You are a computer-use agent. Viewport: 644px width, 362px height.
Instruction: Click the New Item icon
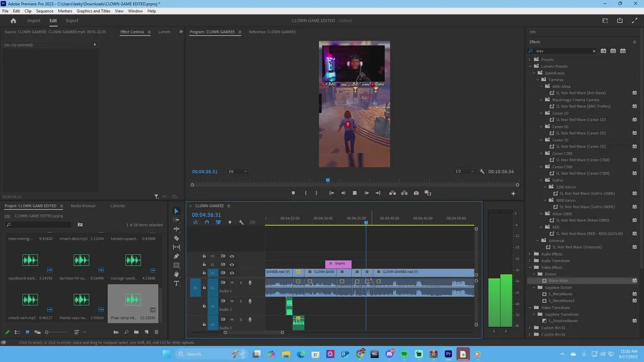pos(146,332)
